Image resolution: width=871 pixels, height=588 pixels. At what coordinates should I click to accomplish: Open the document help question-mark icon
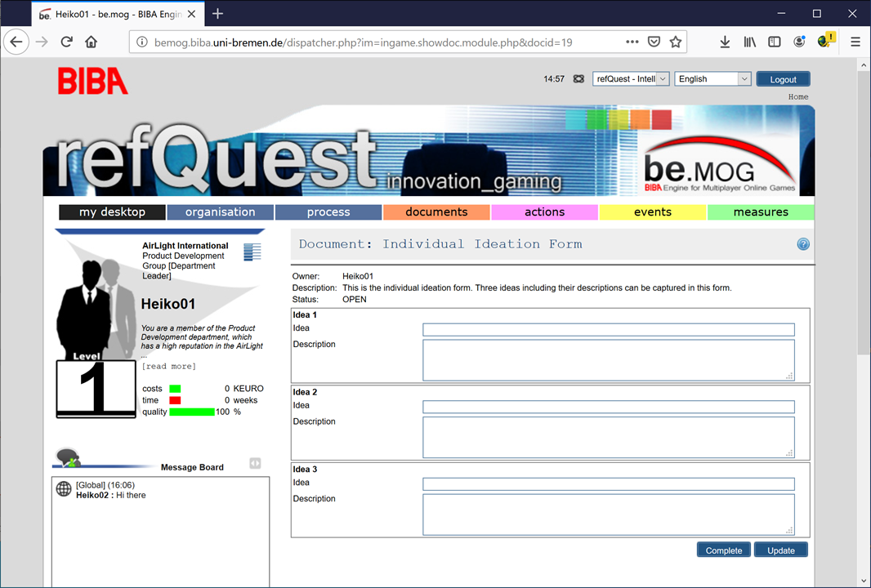coord(803,243)
